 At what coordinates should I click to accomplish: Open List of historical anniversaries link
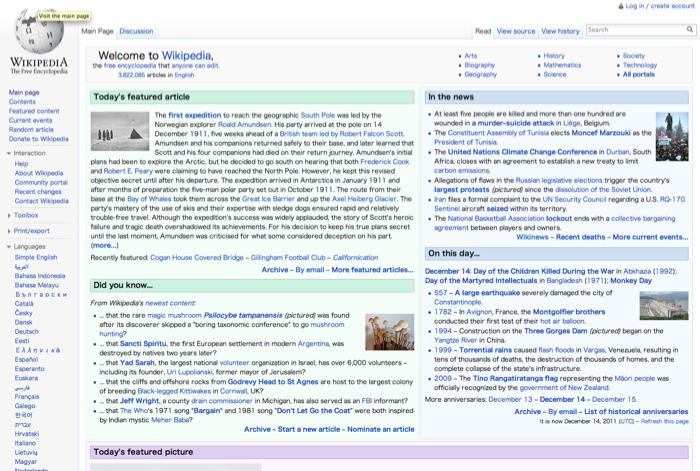636,412
